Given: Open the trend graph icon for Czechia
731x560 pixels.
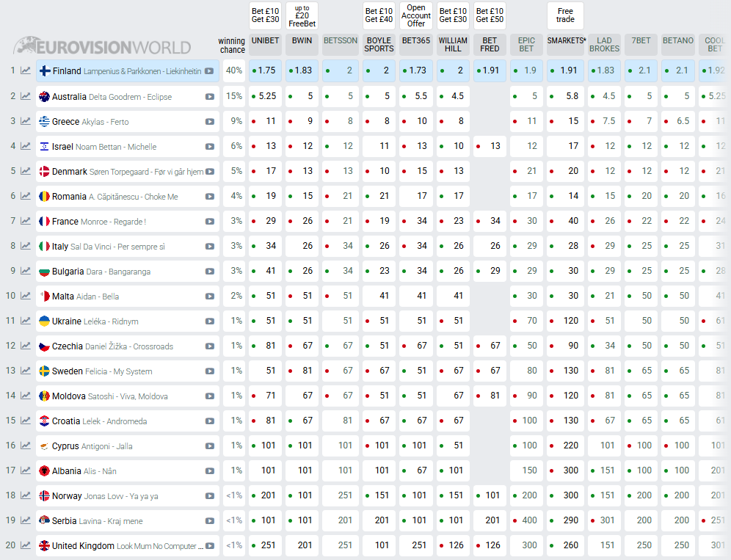Looking at the screenshot, I should 26,346.
